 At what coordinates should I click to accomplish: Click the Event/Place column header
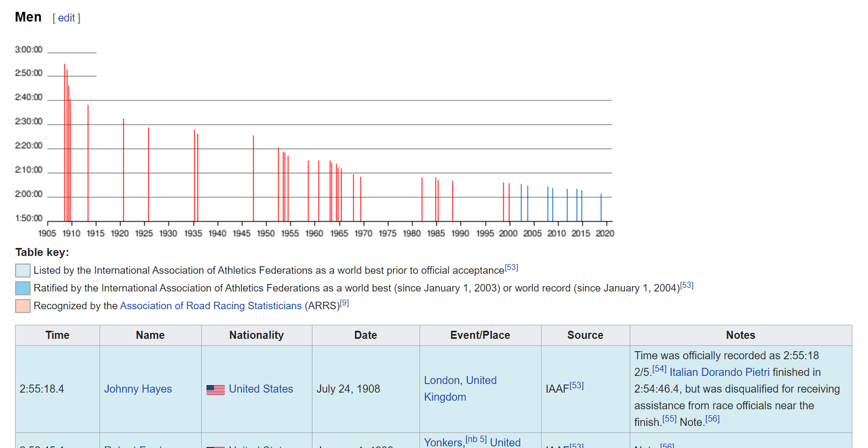[480, 335]
